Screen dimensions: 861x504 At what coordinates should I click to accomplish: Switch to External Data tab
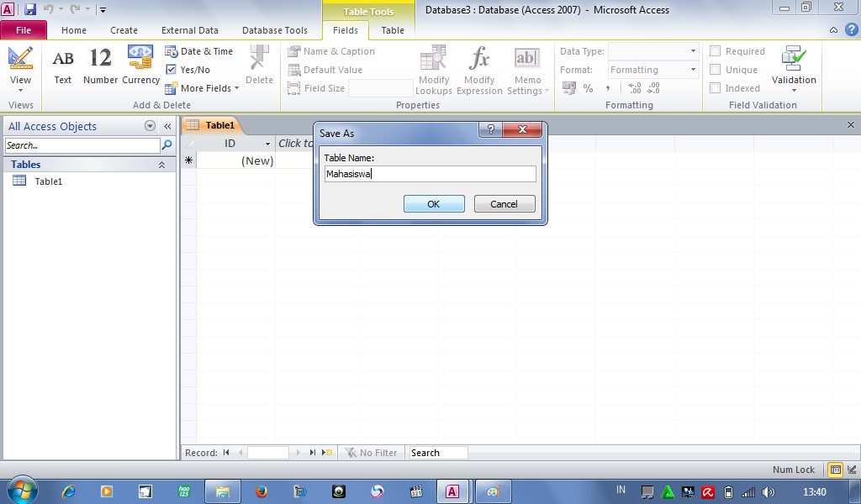point(189,30)
